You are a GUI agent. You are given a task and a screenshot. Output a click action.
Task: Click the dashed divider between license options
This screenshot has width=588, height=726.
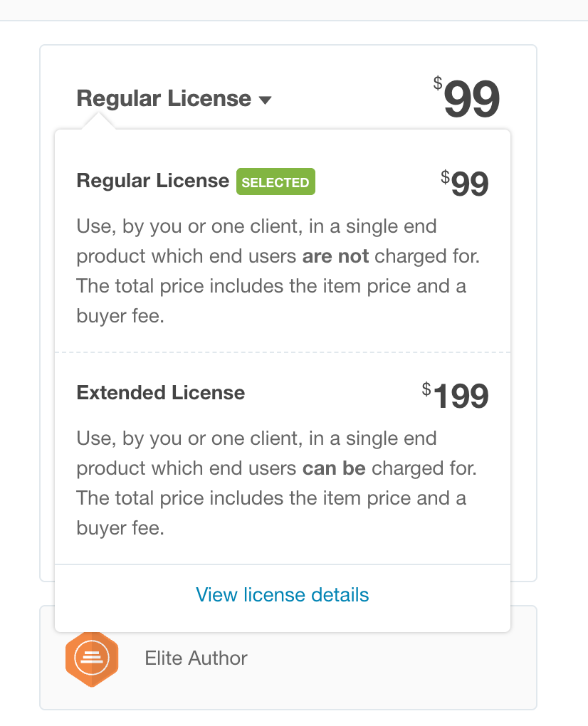pyautogui.click(x=283, y=352)
